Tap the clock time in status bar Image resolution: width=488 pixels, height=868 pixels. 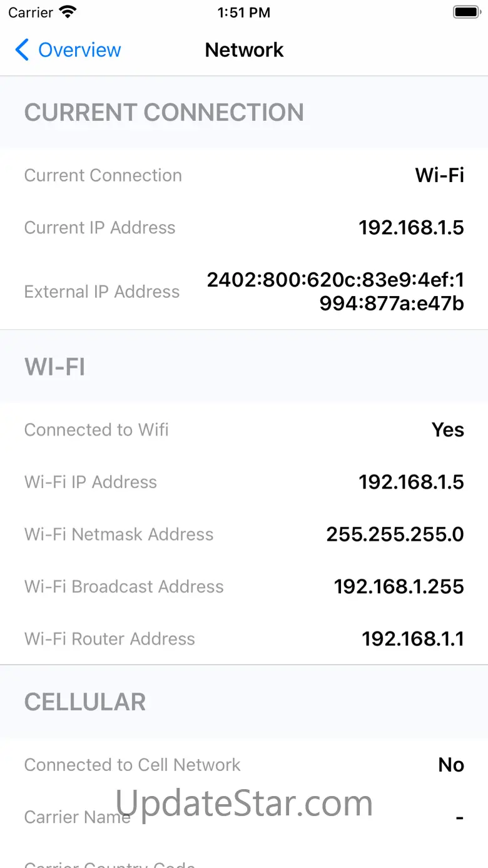[x=244, y=12]
